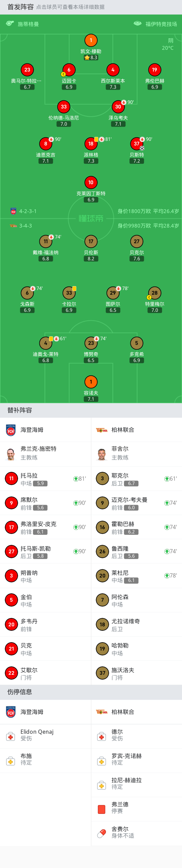Select the 3-4-3 formation label
This screenshot has width=182, height=868.
[x=25, y=226]
